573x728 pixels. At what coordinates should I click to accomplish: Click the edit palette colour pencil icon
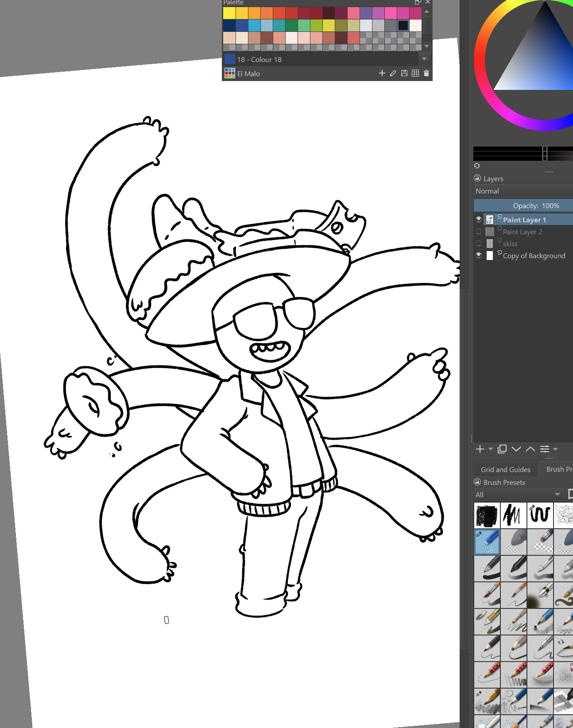[393, 73]
